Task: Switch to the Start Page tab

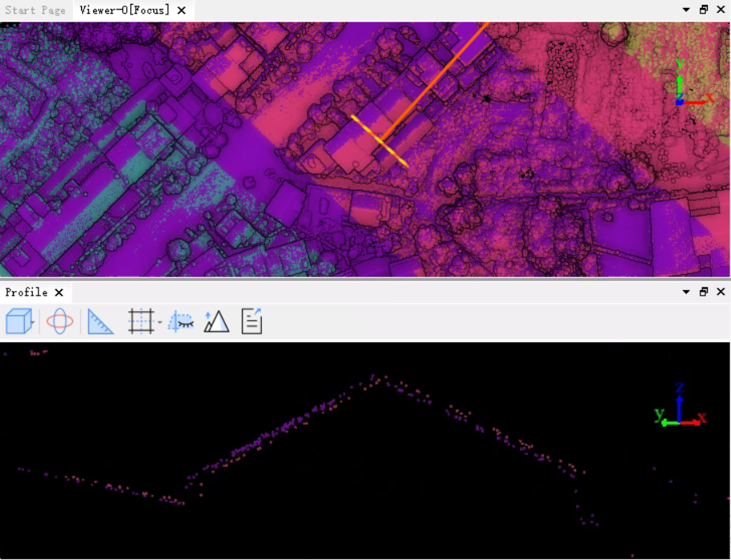Action: point(35,10)
